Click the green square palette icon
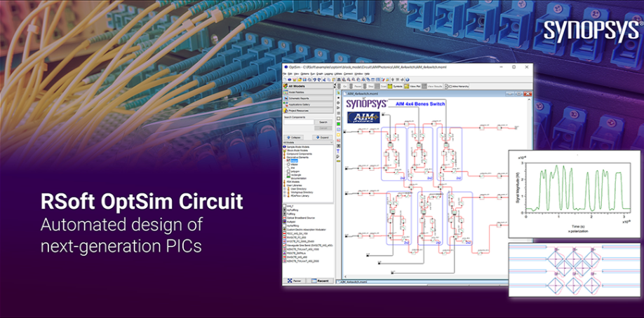This screenshot has width=644, height=318. click(x=338, y=124)
